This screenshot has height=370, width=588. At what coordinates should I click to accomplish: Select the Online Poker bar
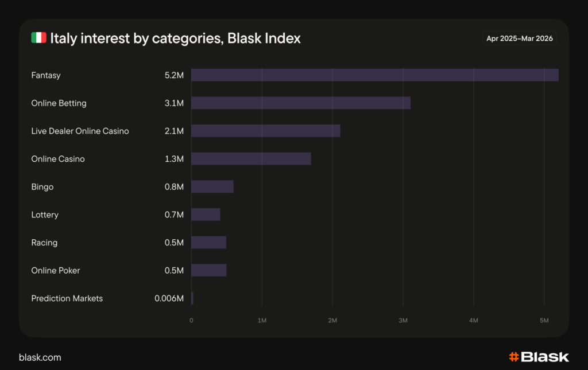[208, 270]
